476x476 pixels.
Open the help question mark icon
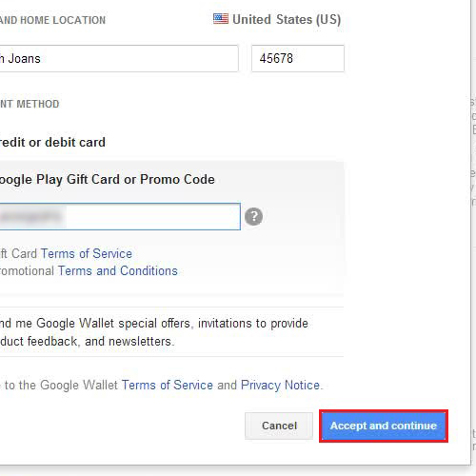(x=253, y=216)
